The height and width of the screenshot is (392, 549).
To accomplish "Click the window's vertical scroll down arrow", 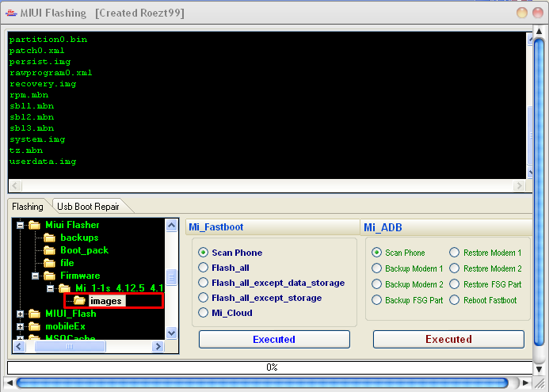I will (539, 369).
